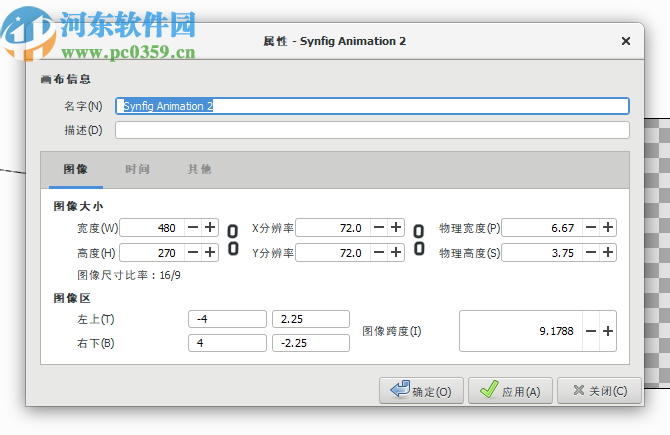Increase image span (图像跨度) with plus
The image size is (670, 435).
[608, 331]
